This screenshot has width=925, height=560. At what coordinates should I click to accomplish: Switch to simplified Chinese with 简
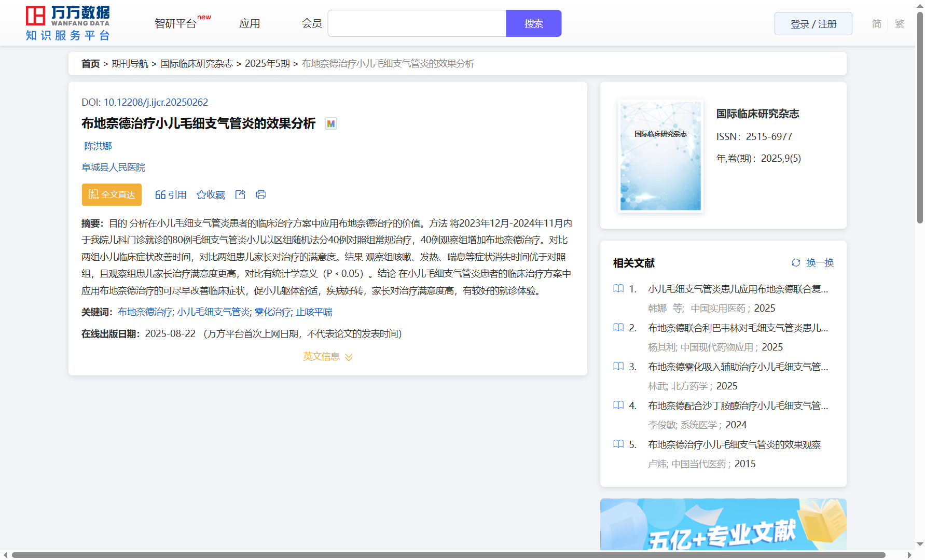[x=877, y=24]
